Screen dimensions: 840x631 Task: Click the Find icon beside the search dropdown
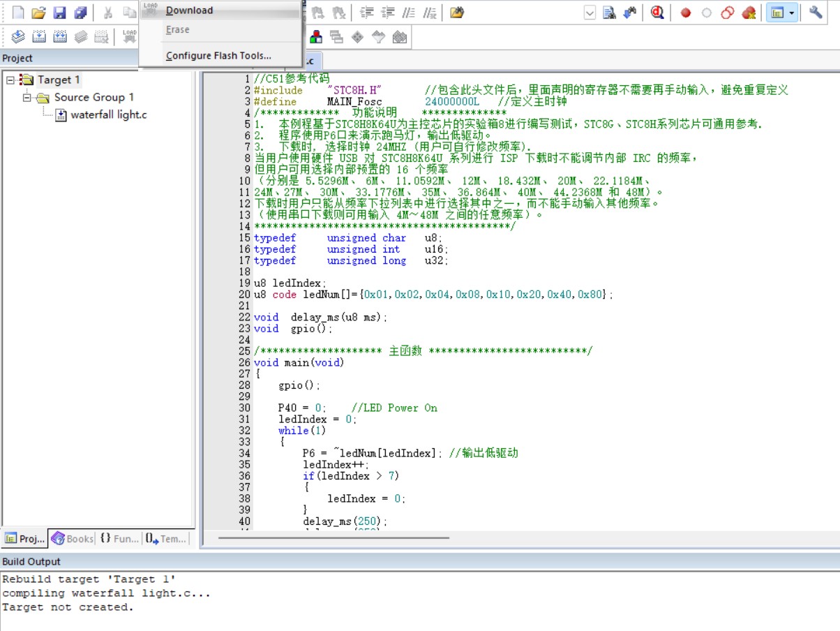coord(609,13)
